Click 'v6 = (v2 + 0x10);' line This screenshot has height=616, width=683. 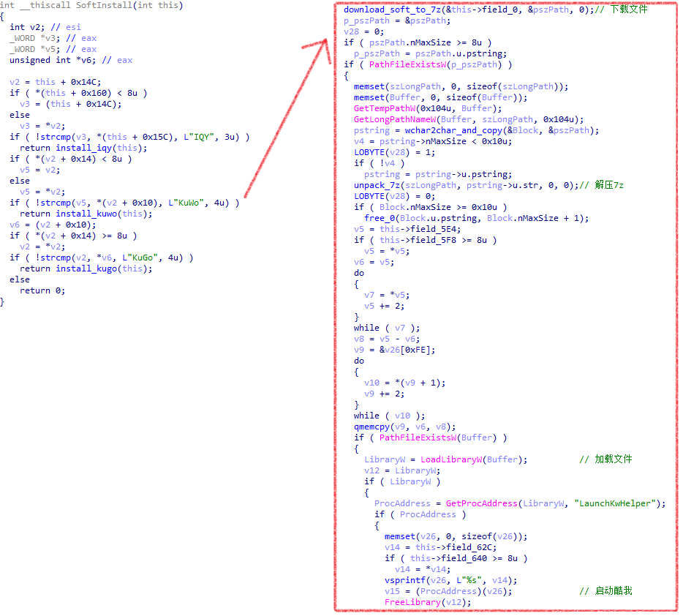(x=53, y=225)
